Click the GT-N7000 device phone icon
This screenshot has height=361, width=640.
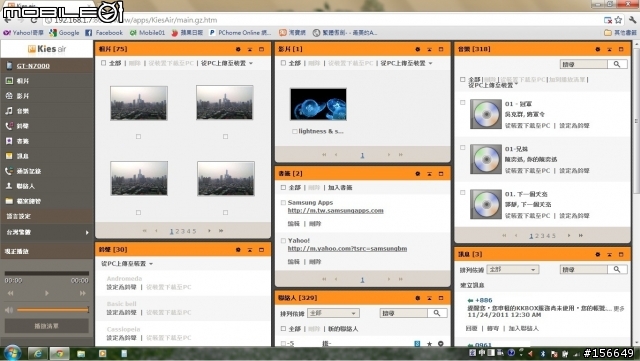9,66
